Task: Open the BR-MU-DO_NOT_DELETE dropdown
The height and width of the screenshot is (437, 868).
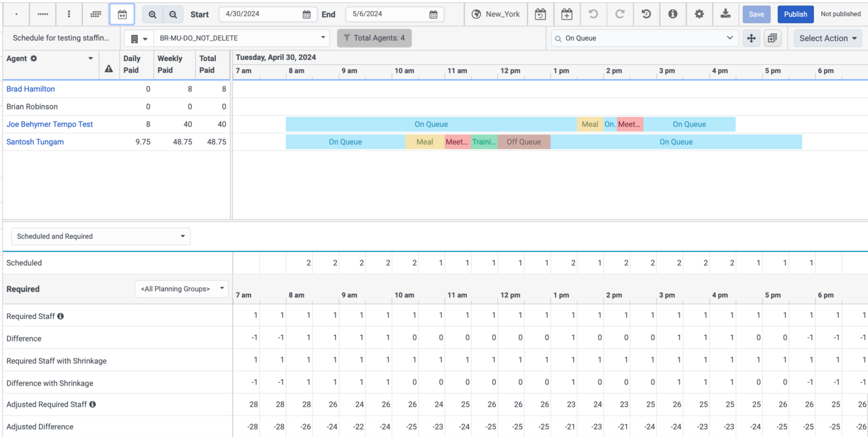Action: (241, 38)
